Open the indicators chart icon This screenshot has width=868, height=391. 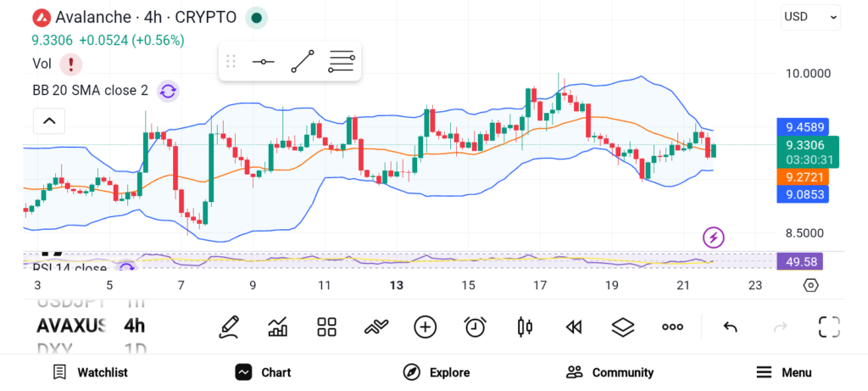(277, 327)
